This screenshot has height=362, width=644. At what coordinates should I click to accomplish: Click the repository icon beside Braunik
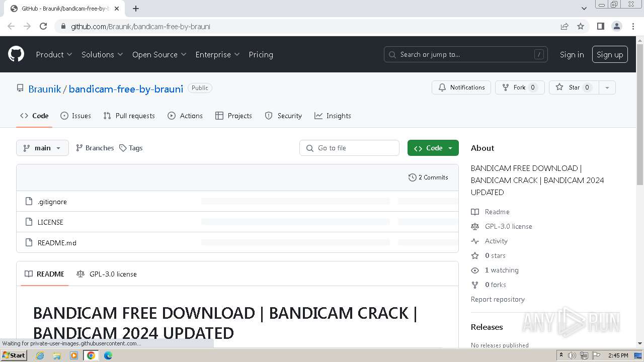pyautogui.click(x=20, y=88)
